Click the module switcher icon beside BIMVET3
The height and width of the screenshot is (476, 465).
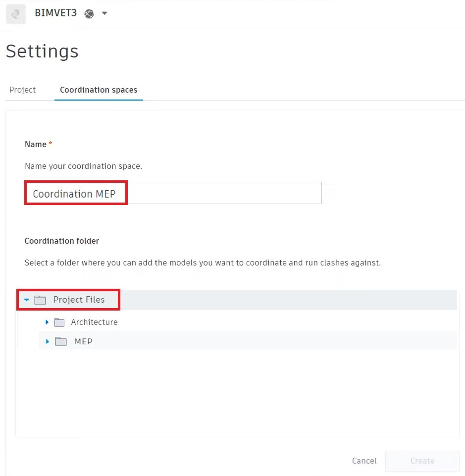click(16, 14)
